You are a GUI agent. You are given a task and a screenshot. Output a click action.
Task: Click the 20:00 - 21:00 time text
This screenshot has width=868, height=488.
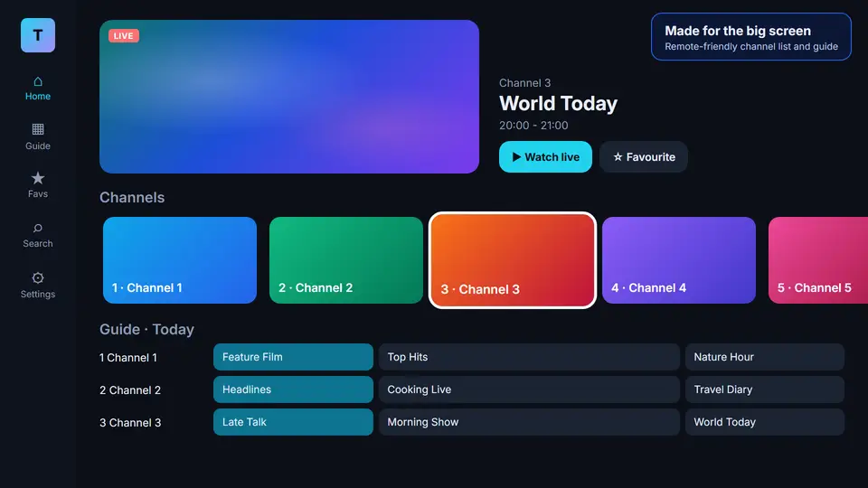pyautogui.click(x=533, y=126)
